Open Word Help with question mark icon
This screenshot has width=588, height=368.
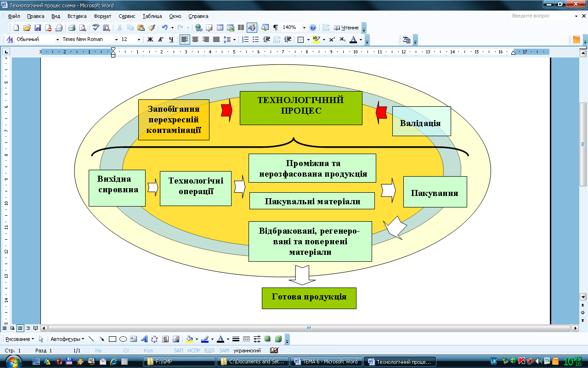click(x=313, y=28)
